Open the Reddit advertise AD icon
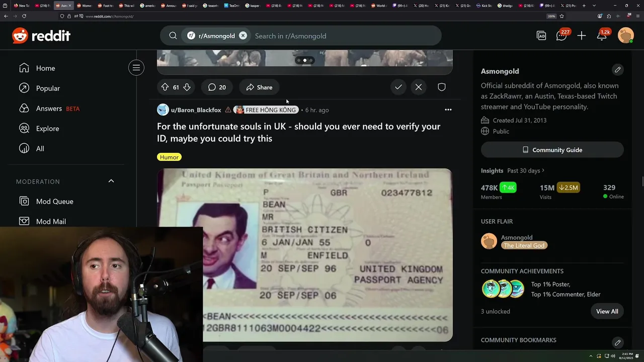644x362 pixels. pos(541,36)
